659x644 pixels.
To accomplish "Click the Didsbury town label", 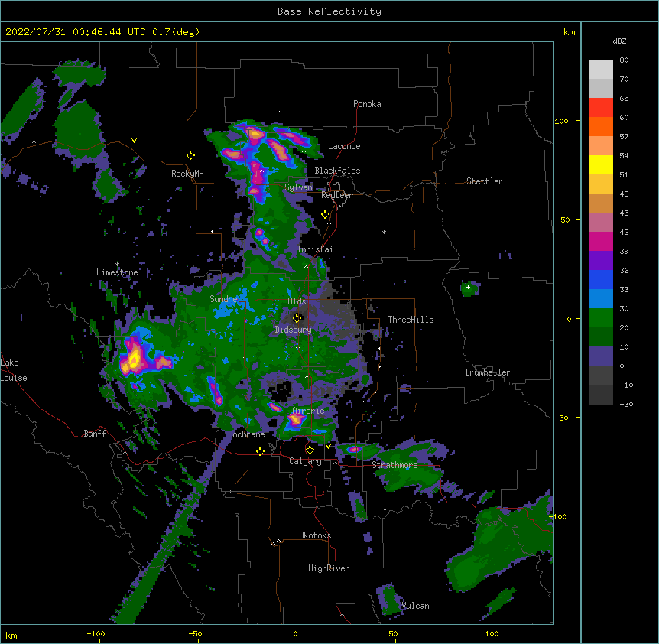I will pos(294,330).
